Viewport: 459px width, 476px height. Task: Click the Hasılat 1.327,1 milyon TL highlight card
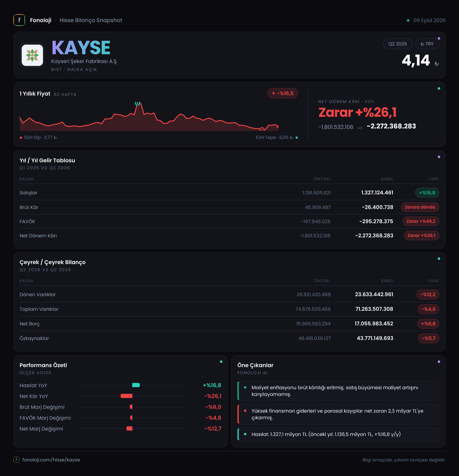point(338,434)
